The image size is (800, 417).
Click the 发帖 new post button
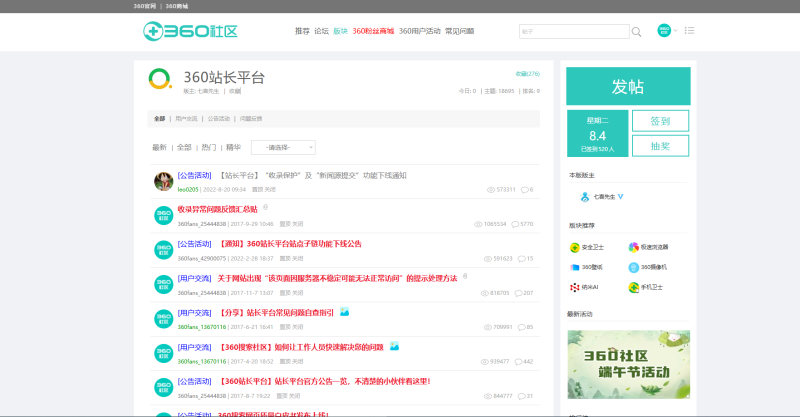click(x=628, y=86)
